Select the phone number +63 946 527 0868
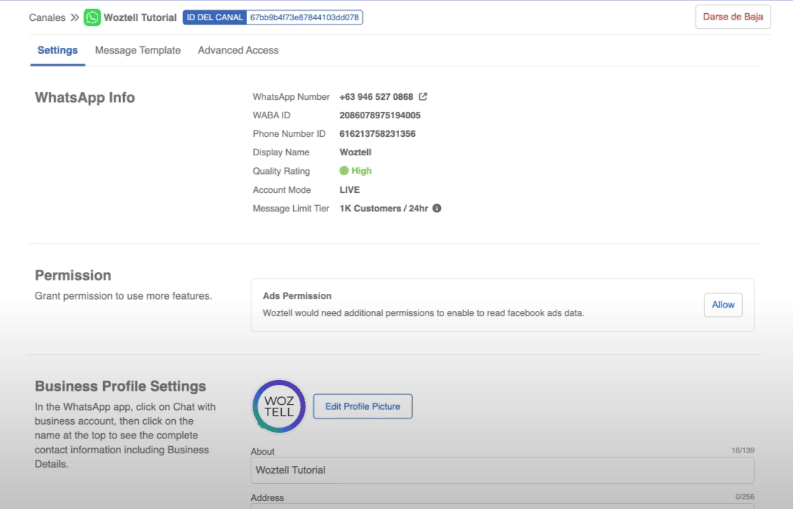The image size is (793, 509). (376, 97)
